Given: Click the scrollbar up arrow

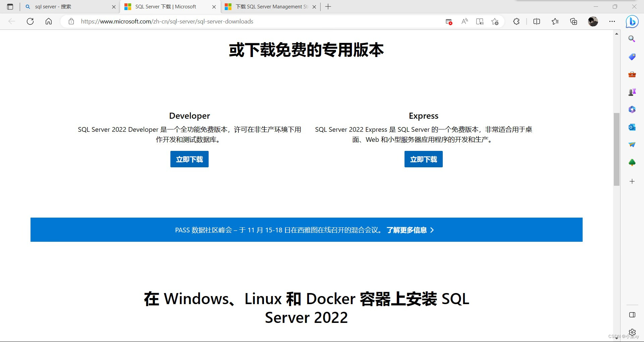Looking at the screenshot, I should point(616,34).
